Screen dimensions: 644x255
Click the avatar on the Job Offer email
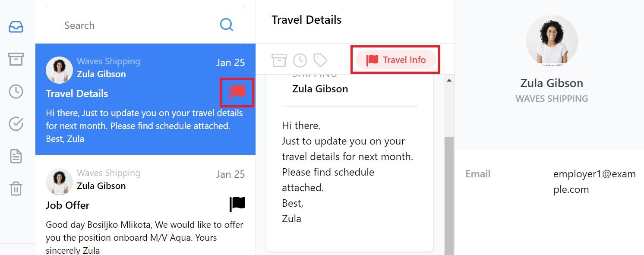59,182
